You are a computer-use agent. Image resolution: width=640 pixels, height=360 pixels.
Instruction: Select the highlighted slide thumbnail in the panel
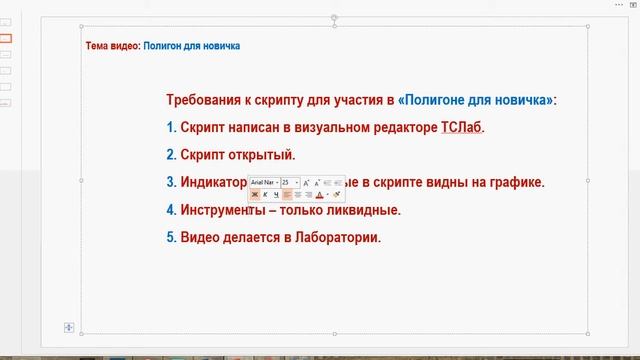point(6,38)
